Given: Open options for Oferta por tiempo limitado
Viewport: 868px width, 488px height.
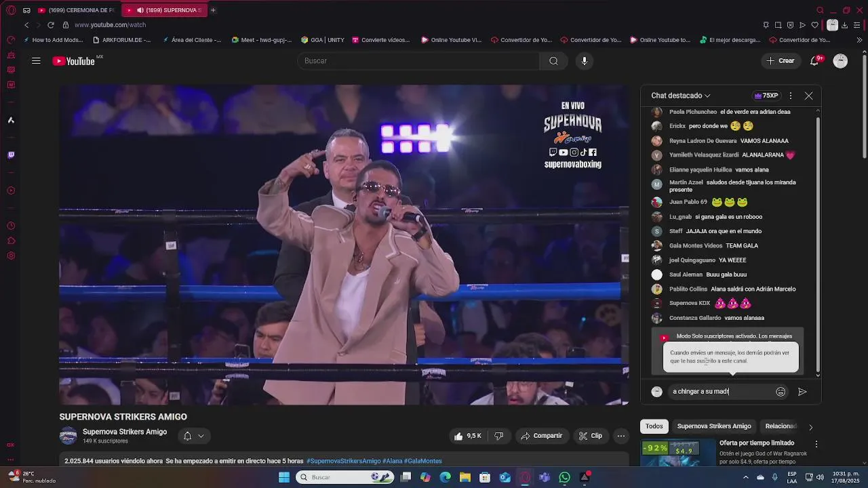Looking at the screenshot, I should tap(816, 444).
